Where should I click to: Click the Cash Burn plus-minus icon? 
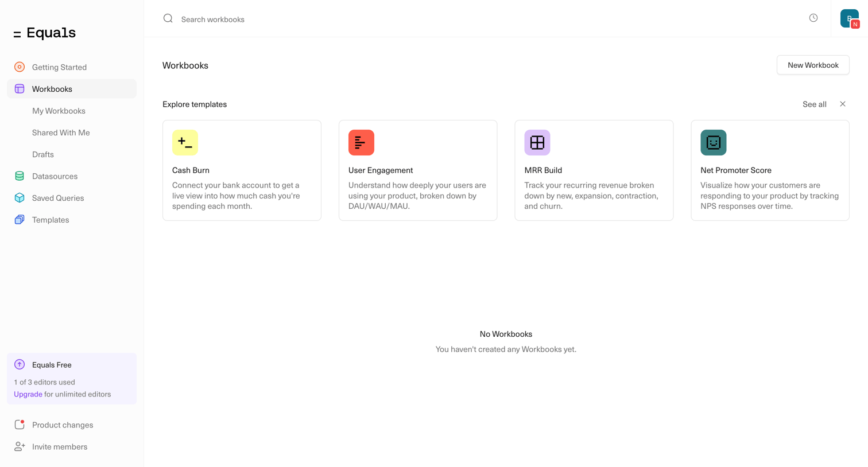tap(185, 142)
